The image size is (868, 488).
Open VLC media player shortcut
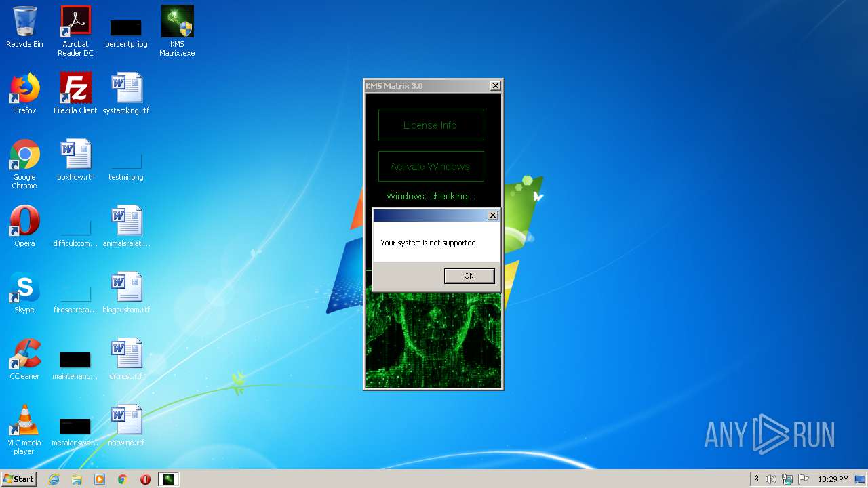pos(24,430)
